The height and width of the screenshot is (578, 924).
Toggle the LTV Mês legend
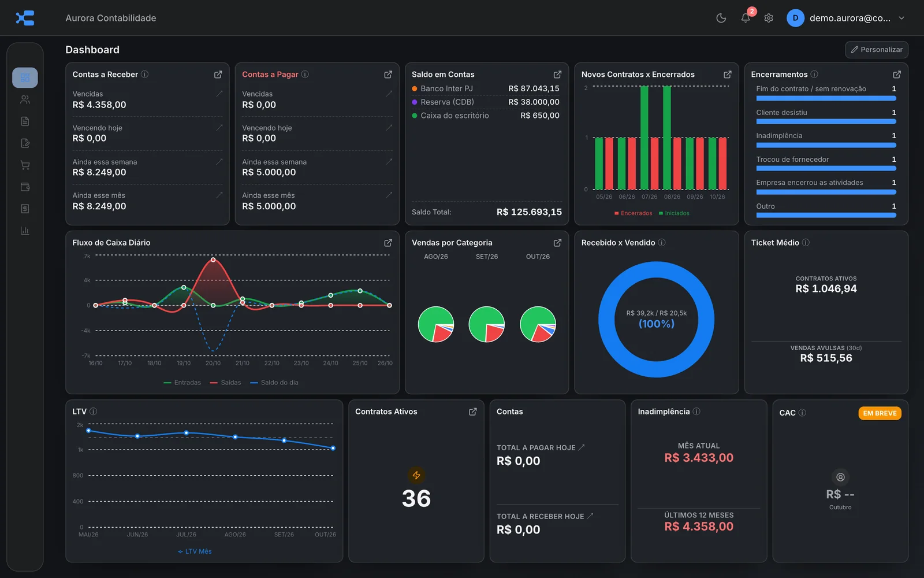[195, 551]
